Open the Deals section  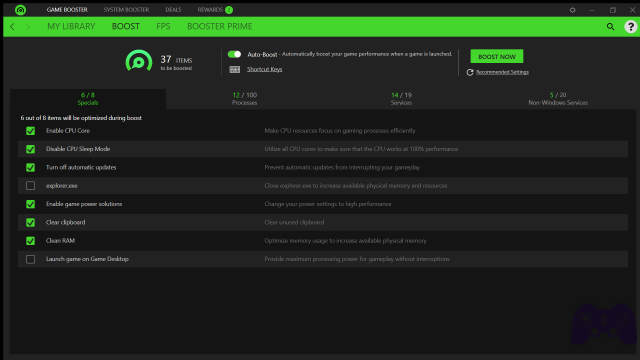click(173, 10)
